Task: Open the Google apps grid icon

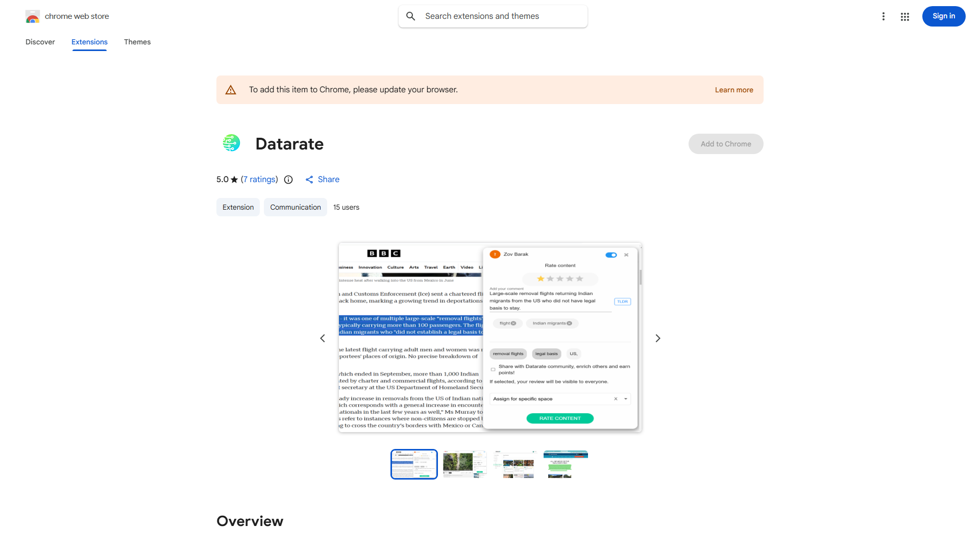Action: pos(905,16)
